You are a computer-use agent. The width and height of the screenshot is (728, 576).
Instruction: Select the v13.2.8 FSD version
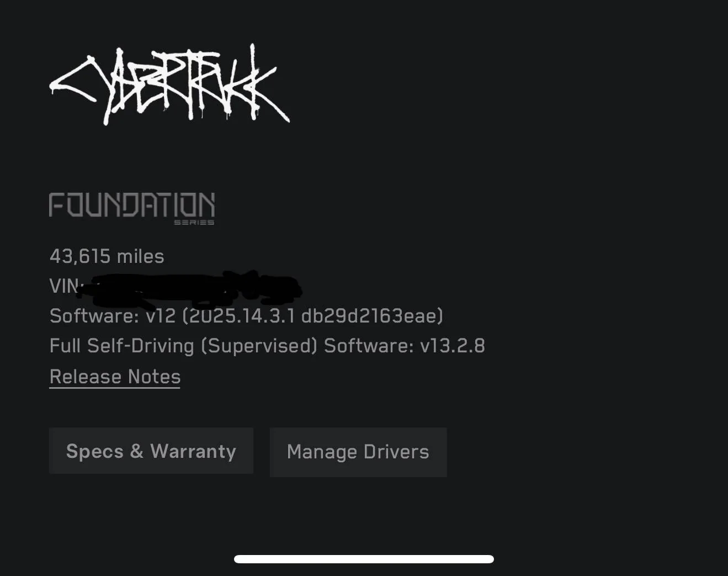453,346
